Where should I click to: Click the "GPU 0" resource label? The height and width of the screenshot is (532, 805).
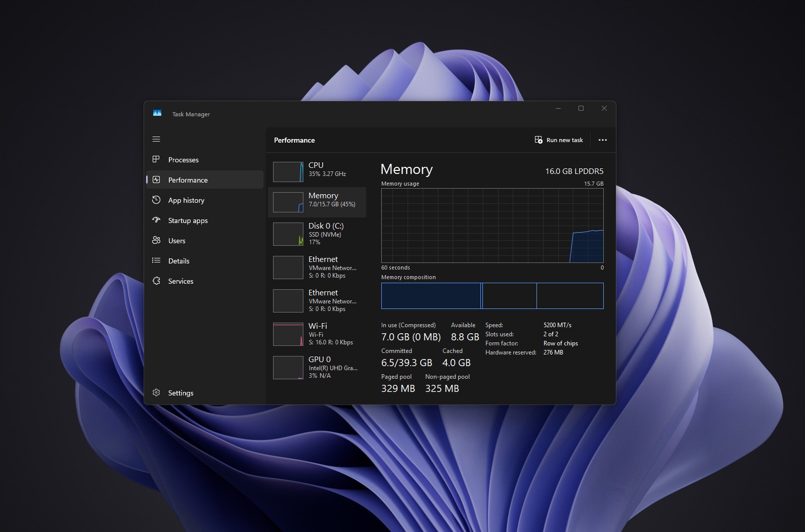(320, 360)
